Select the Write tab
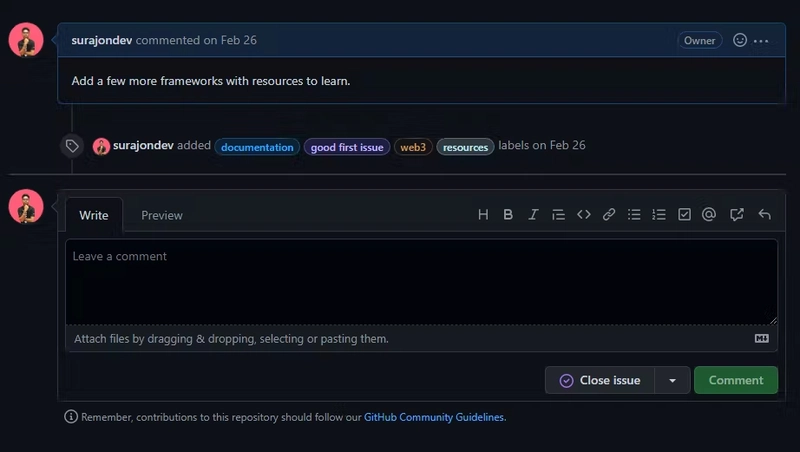Viewport: 800px width, 452px height. click(94, 215)
